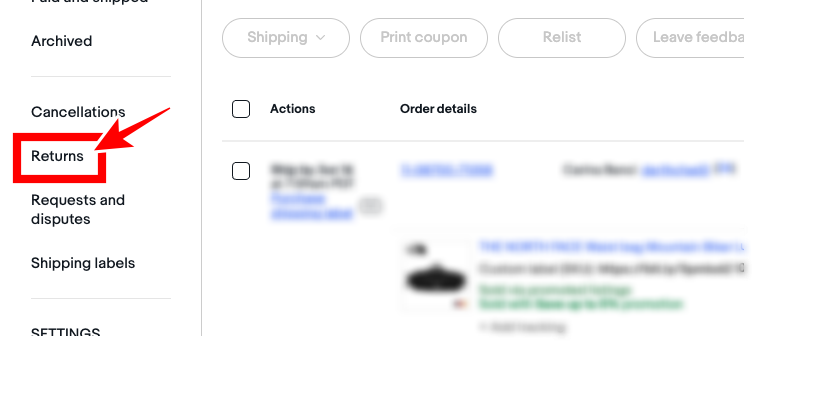The height and width of the screenshot is (415, 833).
Task: Open Archived orders
Action: [62, 41]
